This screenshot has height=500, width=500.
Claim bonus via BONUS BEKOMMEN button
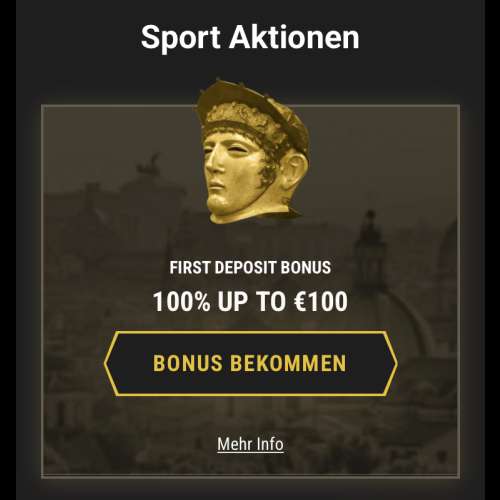pyautogui.click(x=251, y=364)
